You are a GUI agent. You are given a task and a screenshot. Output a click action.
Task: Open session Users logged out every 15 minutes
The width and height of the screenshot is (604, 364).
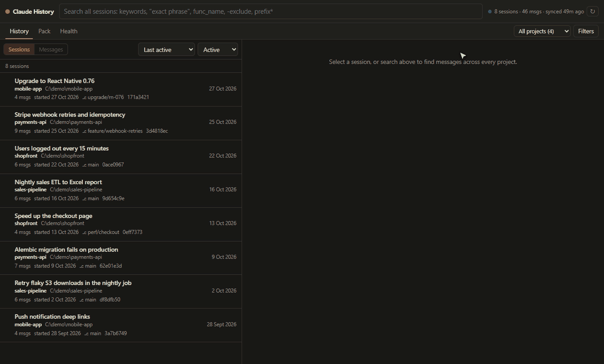coord(120,156)
